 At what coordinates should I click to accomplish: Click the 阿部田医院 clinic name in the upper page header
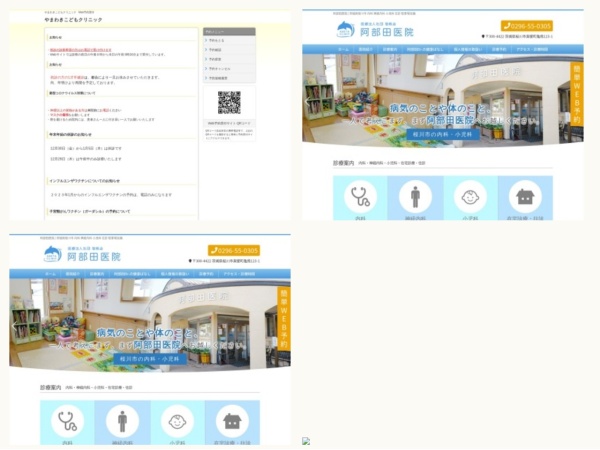pos(386,32)
